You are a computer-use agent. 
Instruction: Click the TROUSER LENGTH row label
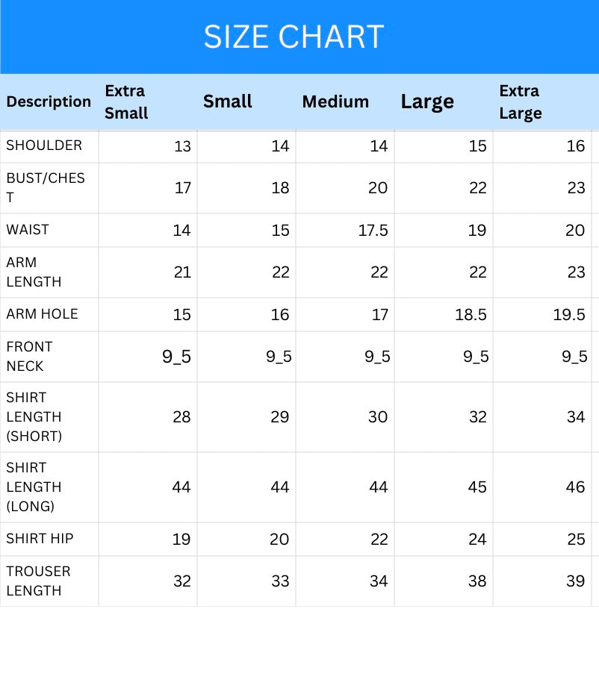(x=38, y=581)
